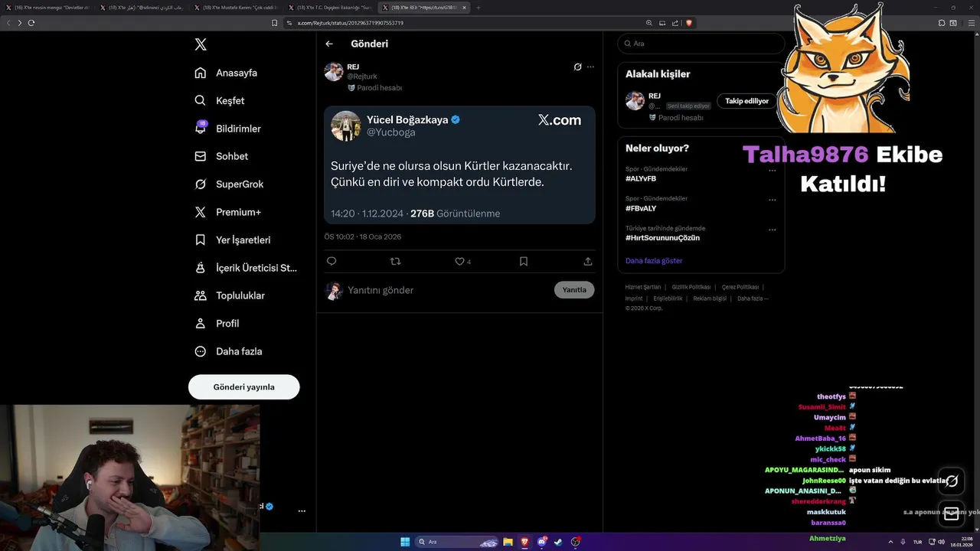Open Hizmet Şartları footer link
This screenshot has height=551, width=980.
tap(643, 287)
